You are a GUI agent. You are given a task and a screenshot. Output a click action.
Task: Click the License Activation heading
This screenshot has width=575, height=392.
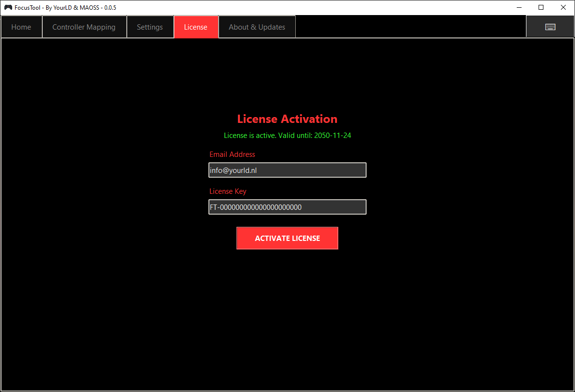287,119
